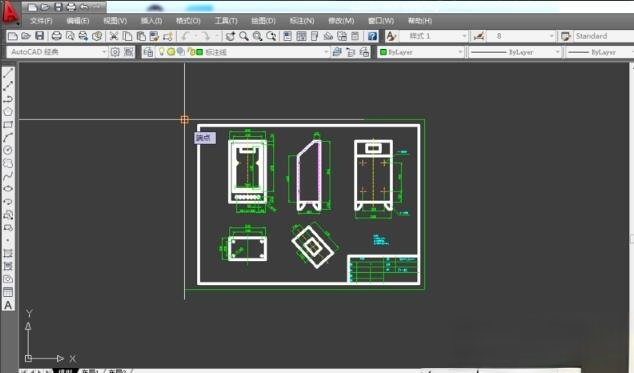Select the Hatch tool in Draw toolbar
Screen dimensions: 634x373
(x=8, y=253)
